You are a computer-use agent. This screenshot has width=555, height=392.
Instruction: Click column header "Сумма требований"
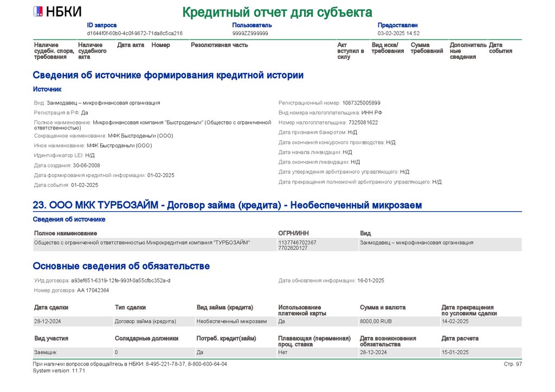coord(427,48)
